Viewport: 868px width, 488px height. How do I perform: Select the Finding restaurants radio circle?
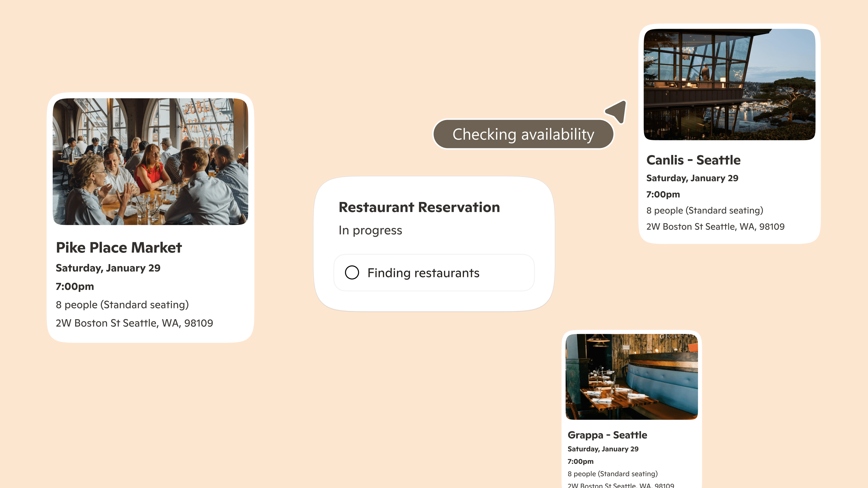click(352, 272)
